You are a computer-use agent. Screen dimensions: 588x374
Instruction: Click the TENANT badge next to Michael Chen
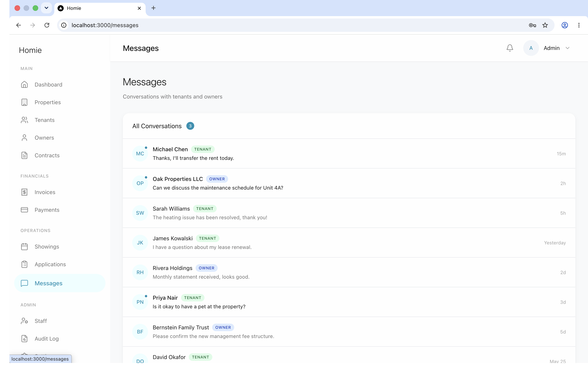pyautogui.click(x=203, y=149)
